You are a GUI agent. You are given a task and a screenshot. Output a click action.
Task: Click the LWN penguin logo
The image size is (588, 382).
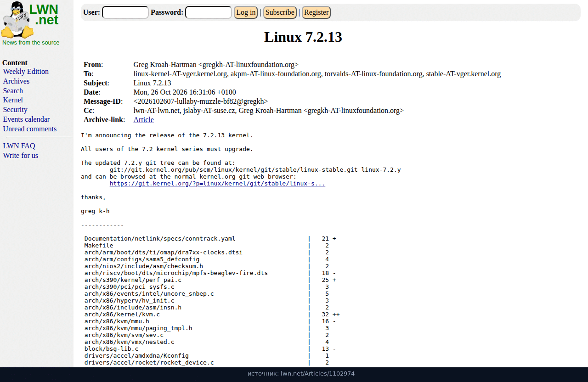17,20
